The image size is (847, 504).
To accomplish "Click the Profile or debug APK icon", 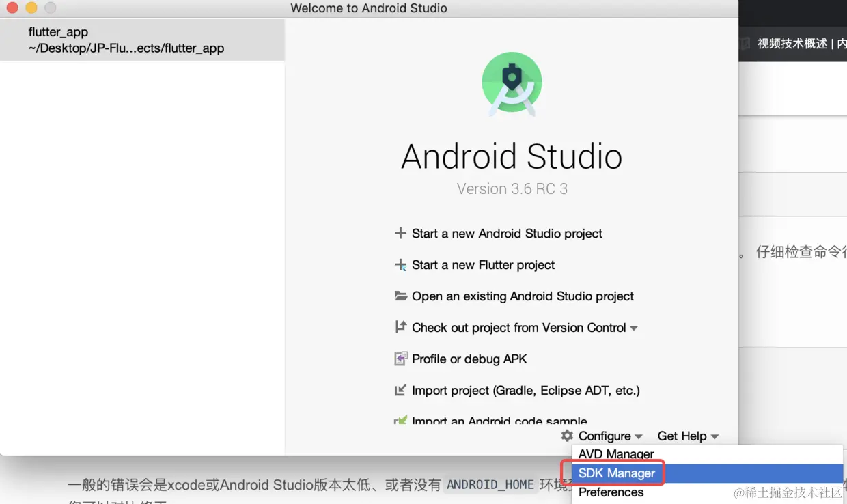I will tap(400, 359).
